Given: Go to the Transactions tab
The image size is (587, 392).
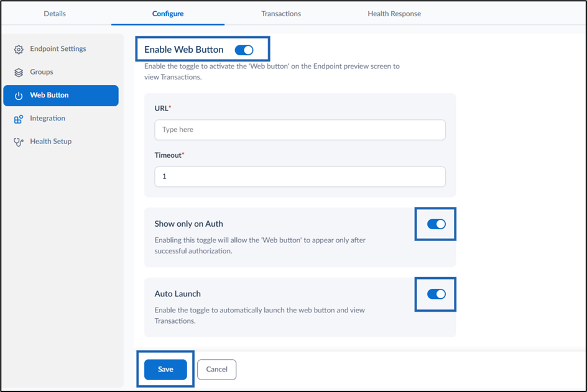Looking at the screenshot, I should click(281, 14).
